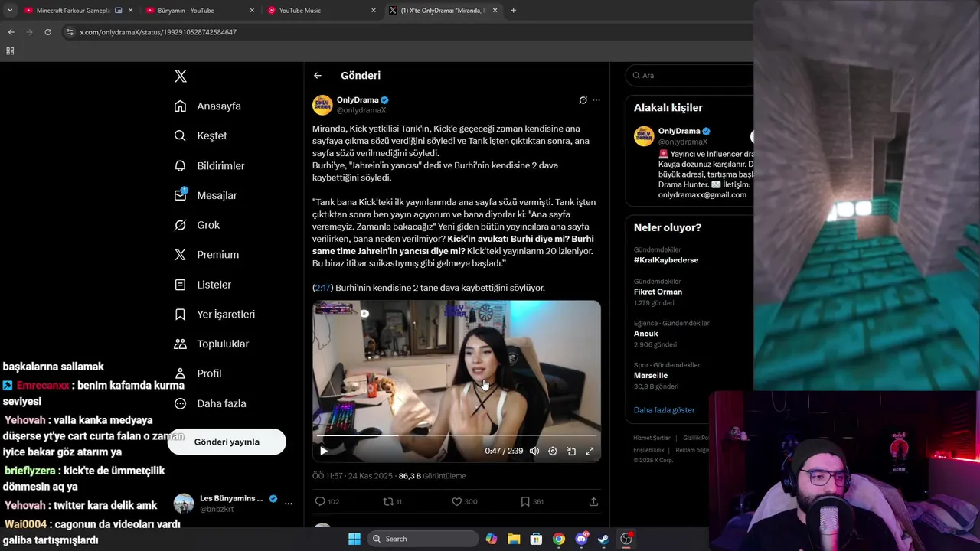Repost the post with 11 reposts
The width and height of the screenshot is (980, 551).
[x=392, y=501]
